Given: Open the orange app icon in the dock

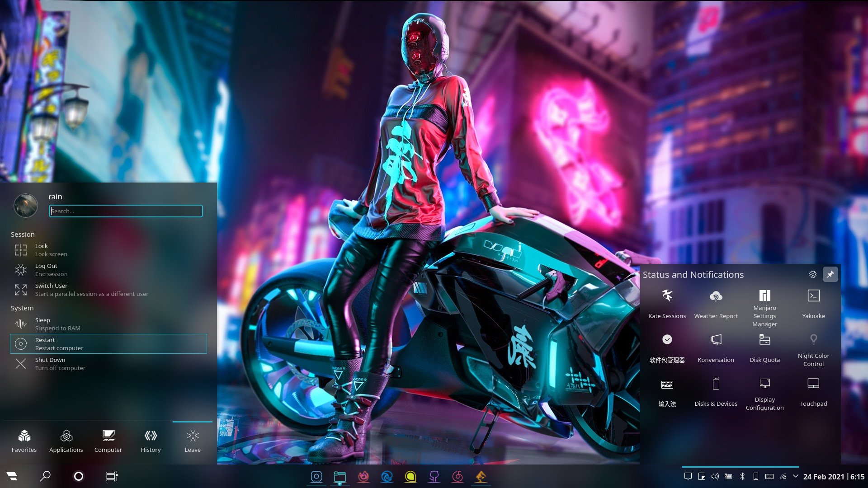Looking at the screenshot, I should [x=481, y=476].
